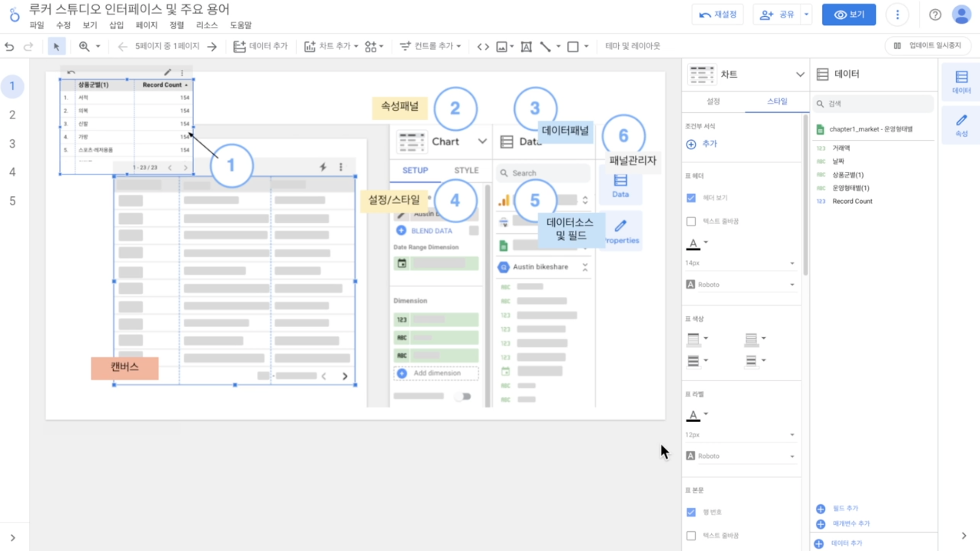Open the 리소스 menu

pyautogui.click(x=207, y=25)
